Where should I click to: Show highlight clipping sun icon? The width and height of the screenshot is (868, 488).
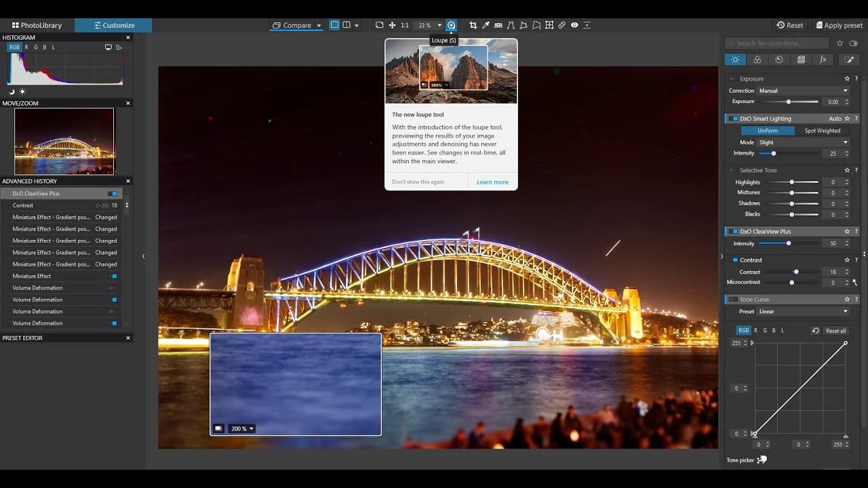(x=22, y=91)
